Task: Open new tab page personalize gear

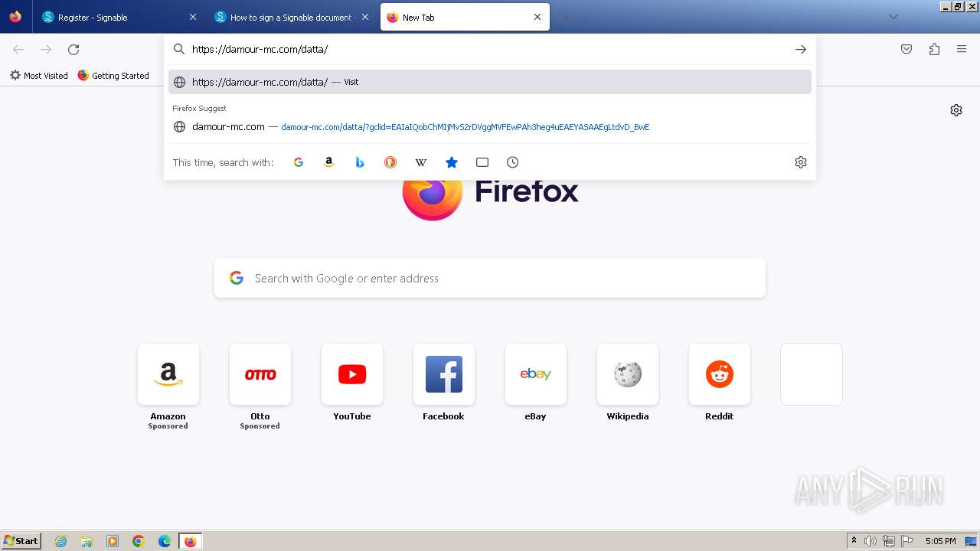Action: coord(956,110)
